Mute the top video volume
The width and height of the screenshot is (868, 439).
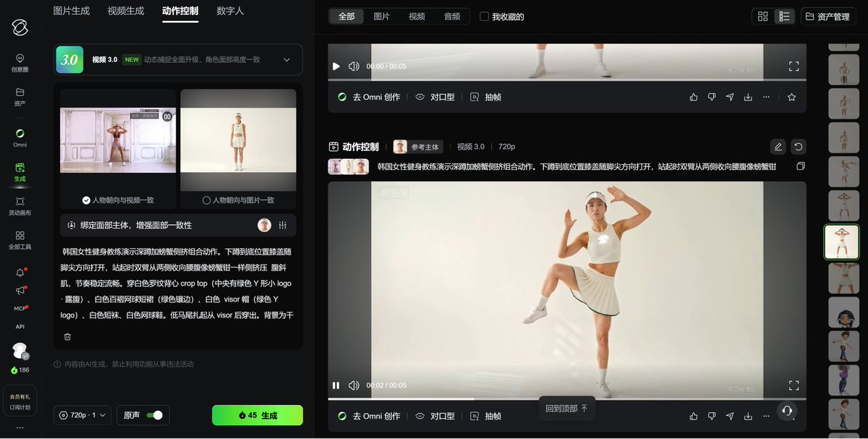(354, 66)
